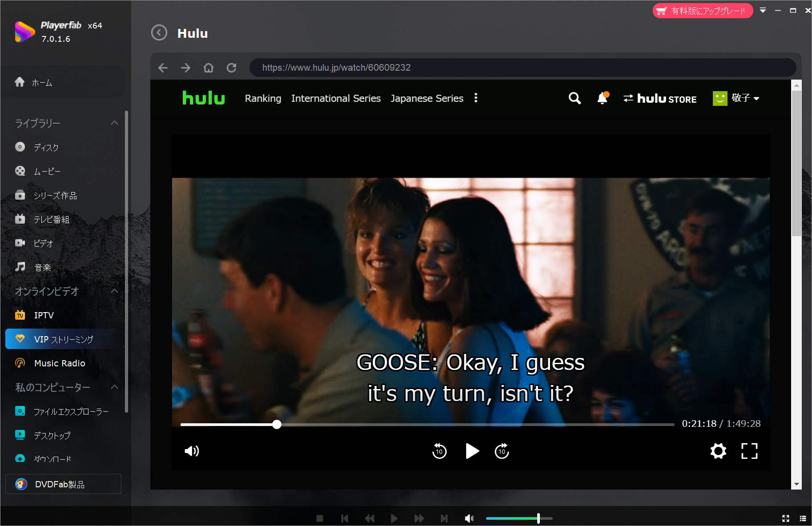
Task: Toggle video volume speaker in Hulu player
Action: [x=192, y=451]
